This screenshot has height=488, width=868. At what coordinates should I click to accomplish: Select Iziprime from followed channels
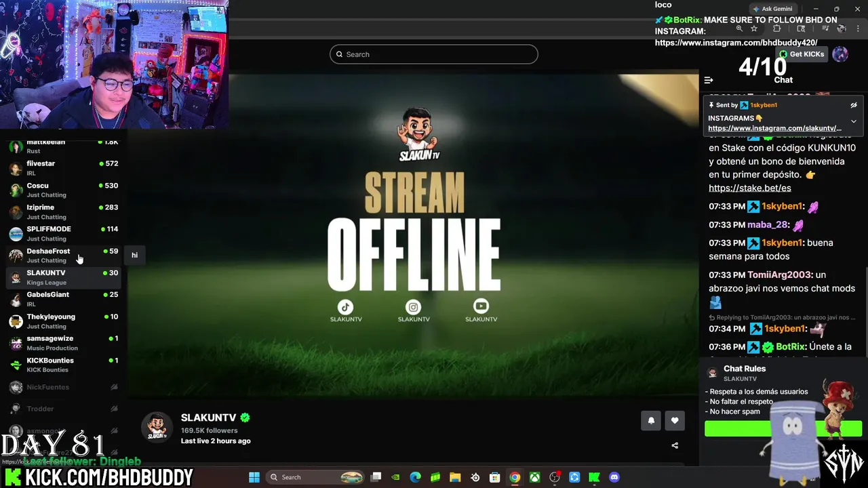(62, 211)
